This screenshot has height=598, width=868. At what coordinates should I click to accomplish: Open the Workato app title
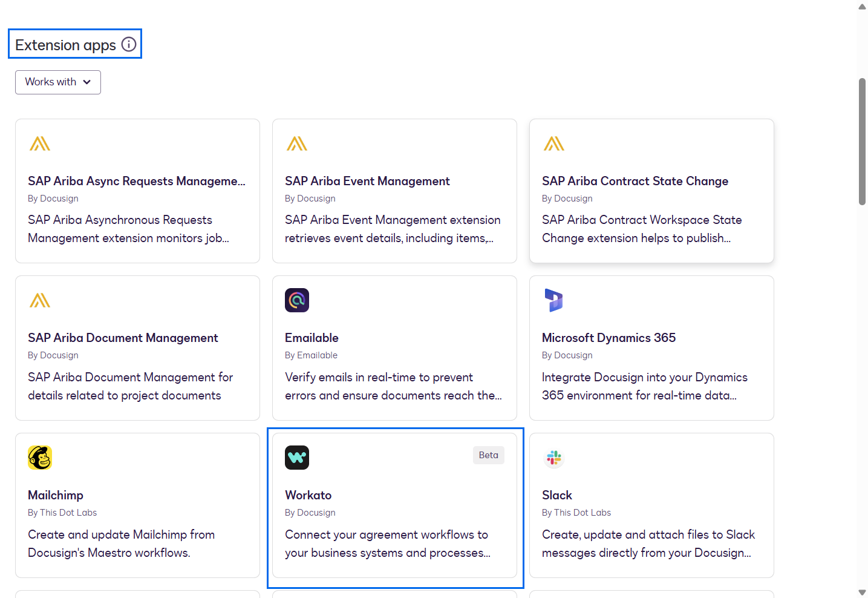click(308, 495)
